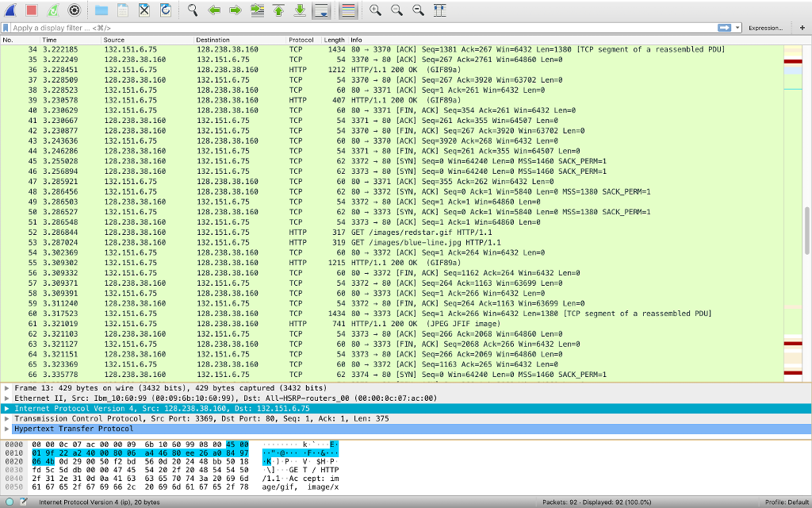Go to the first packet

tap(278, 10)
